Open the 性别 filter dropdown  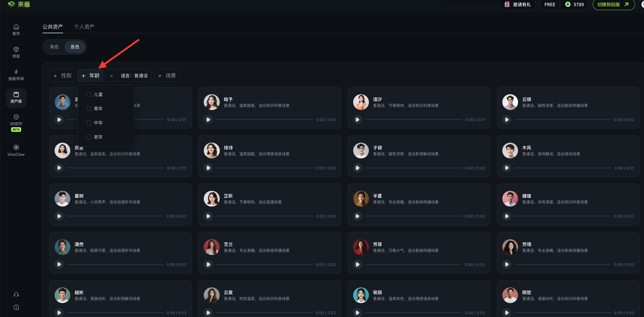62,75
